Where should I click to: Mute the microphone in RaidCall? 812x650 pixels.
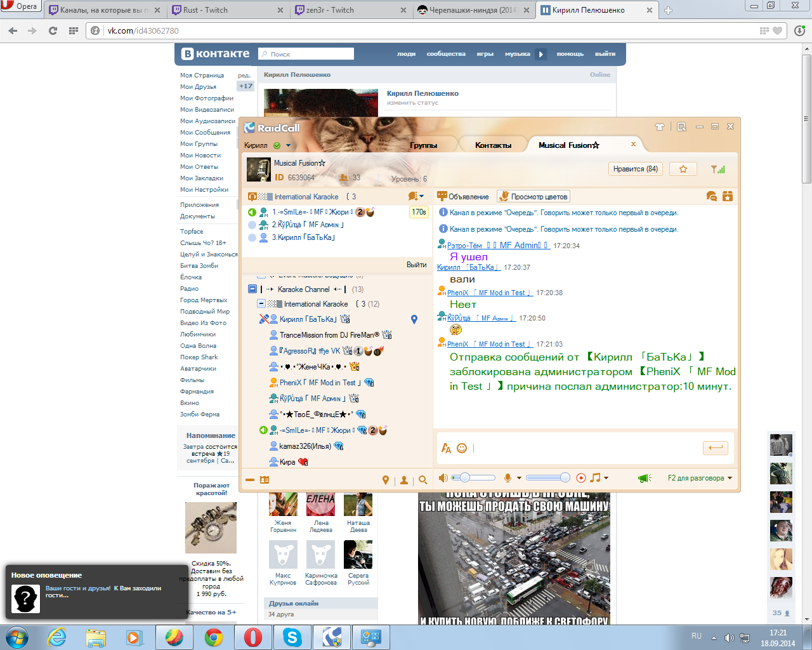[x=508, y=478]
